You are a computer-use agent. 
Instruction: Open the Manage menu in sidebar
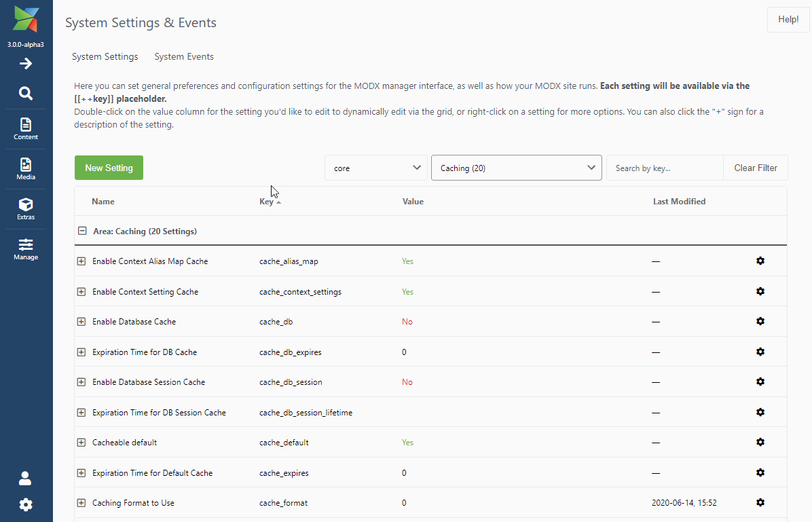(26, 249)
